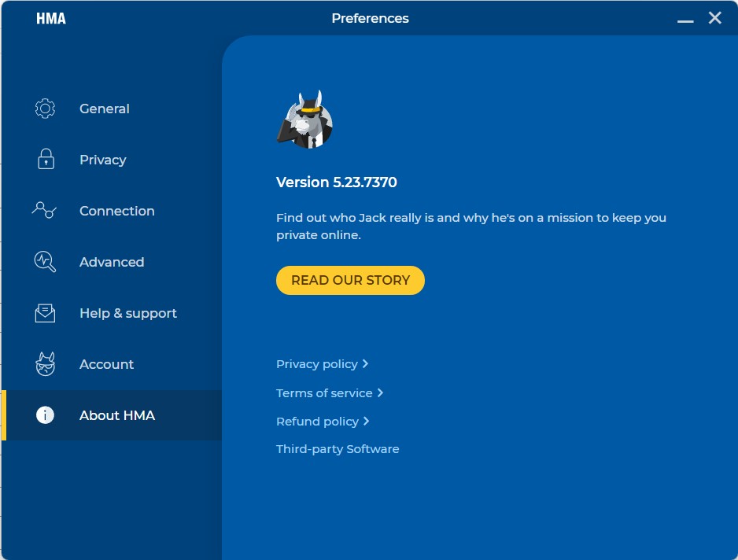Click Jack the donkey mascot avatar

tap(305, 120)
